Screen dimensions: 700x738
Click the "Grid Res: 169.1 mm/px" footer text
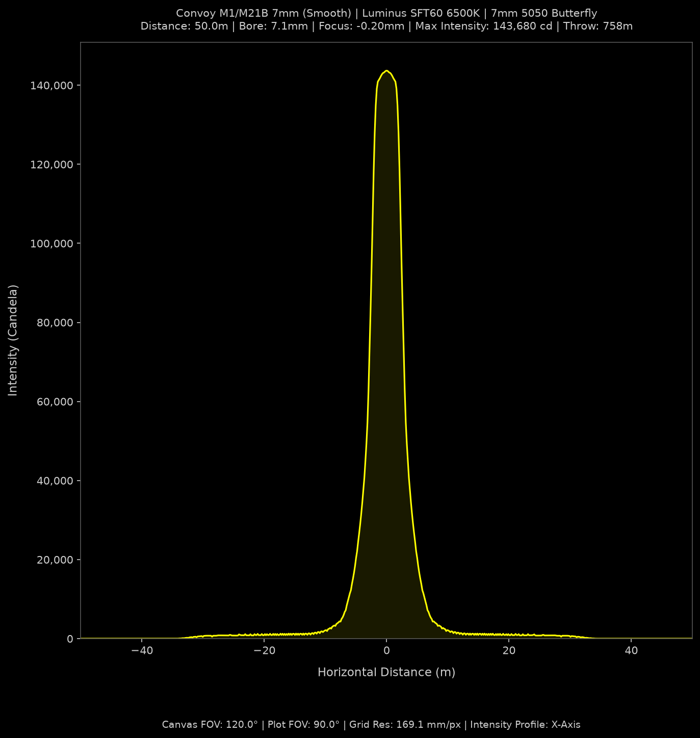405,725
